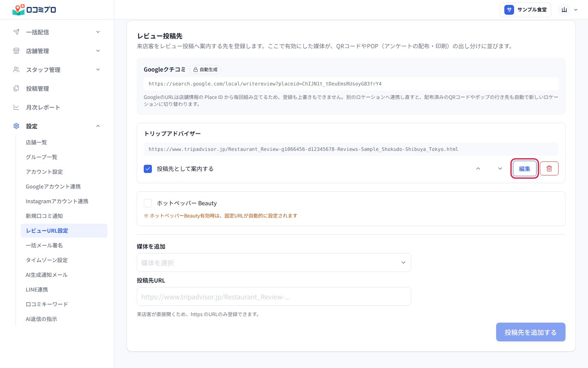Screen dimensions: 588x368
Task: Click the 投稿先を追加する button
Action: coord(530,332)
